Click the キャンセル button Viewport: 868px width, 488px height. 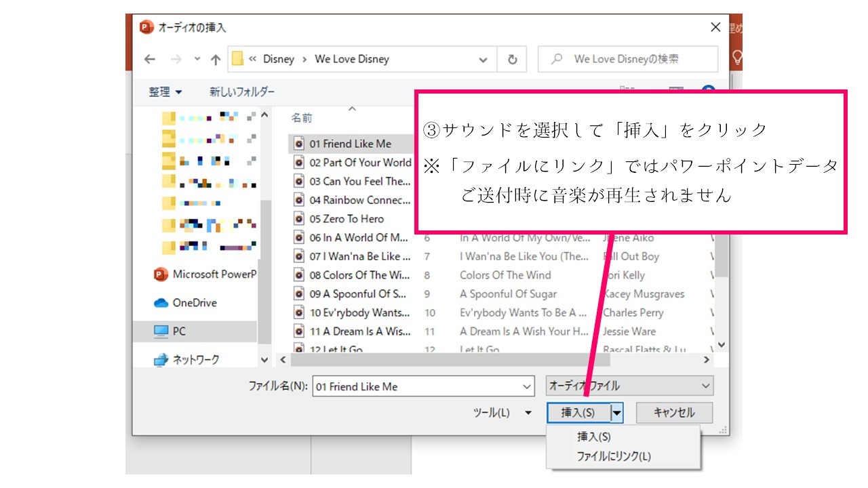(x=674, y=412)
